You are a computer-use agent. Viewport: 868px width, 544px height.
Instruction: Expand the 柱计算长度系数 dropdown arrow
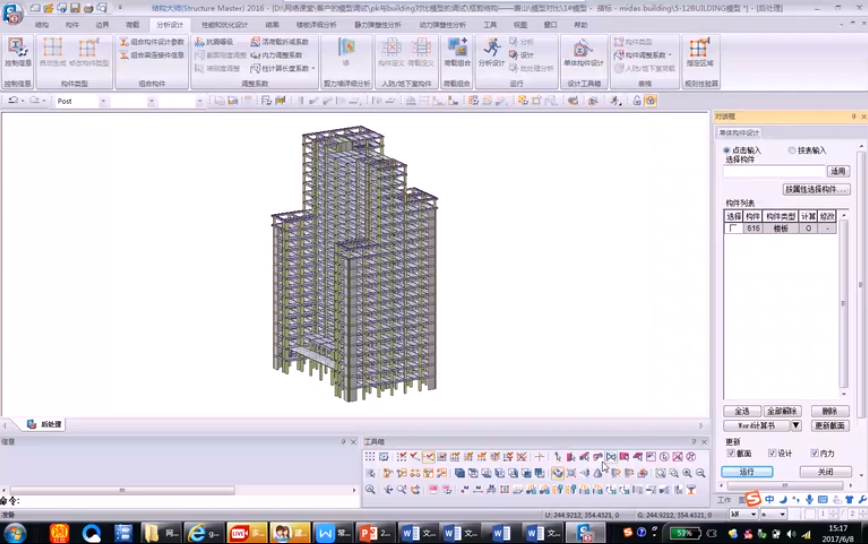pos(313,68)
